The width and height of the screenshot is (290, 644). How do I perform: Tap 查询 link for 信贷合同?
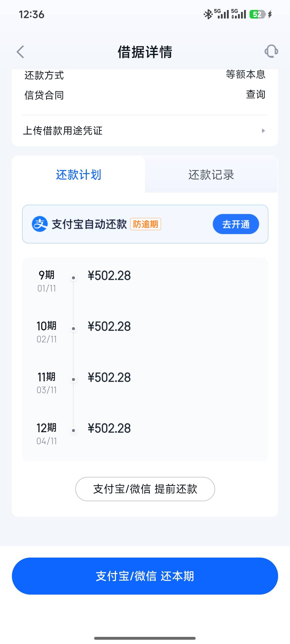(x=256, y=95)
